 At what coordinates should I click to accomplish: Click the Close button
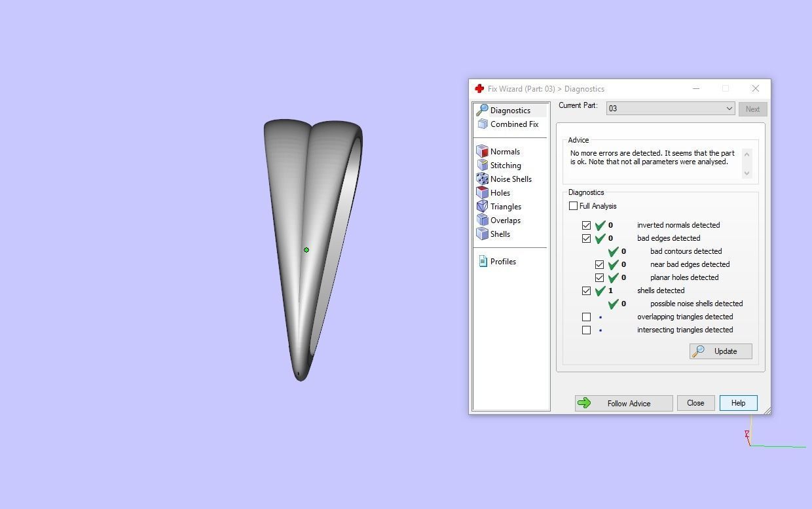point(695,403)
